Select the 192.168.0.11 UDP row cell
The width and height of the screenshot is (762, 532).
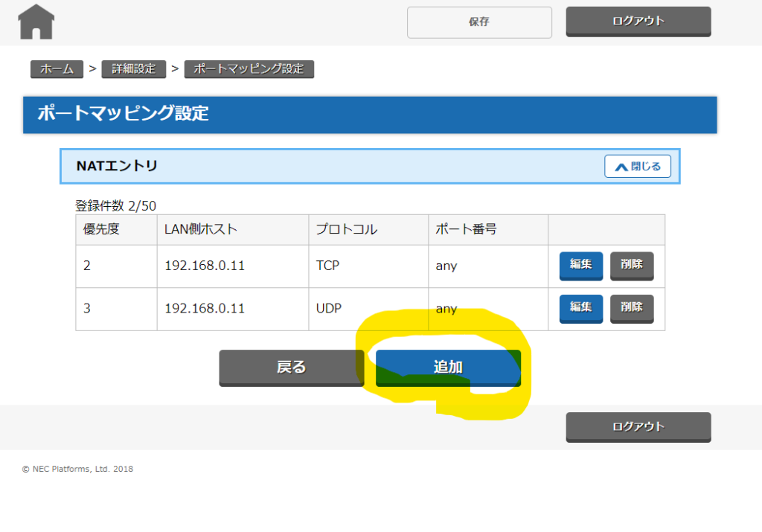click(233, 309)
